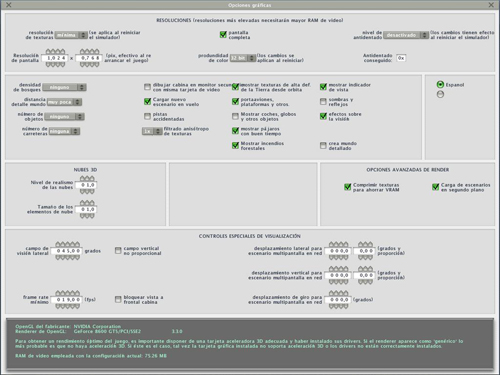500x375 pixels.
Task: Click the Opciones gráficas window title
Action: pyautogui.click(x=250, y=5)
